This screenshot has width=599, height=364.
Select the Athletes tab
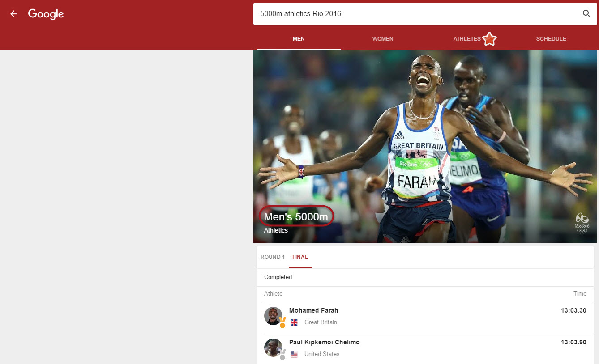466,39
